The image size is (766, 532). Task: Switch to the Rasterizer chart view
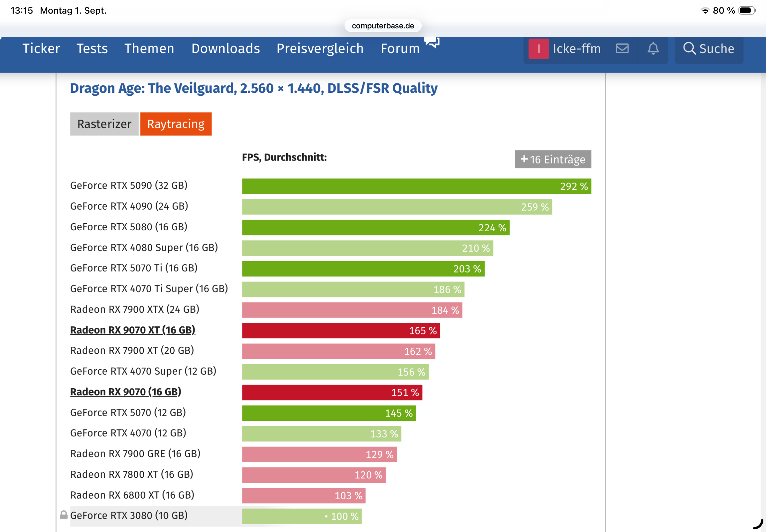point(104,124)
